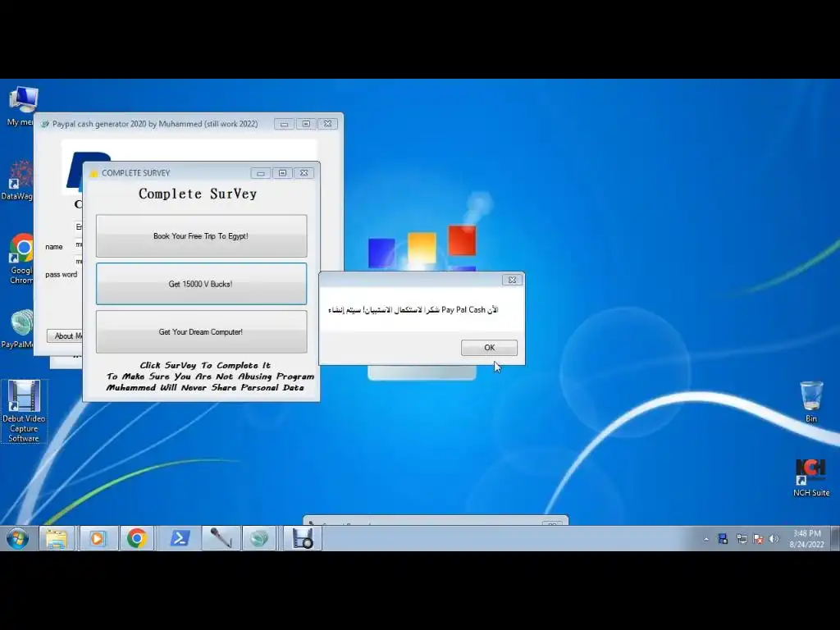This screenshot has height=630, width=840.
Task: Open the microphone app taskbar icon
Action: click(x=220, y=538)
